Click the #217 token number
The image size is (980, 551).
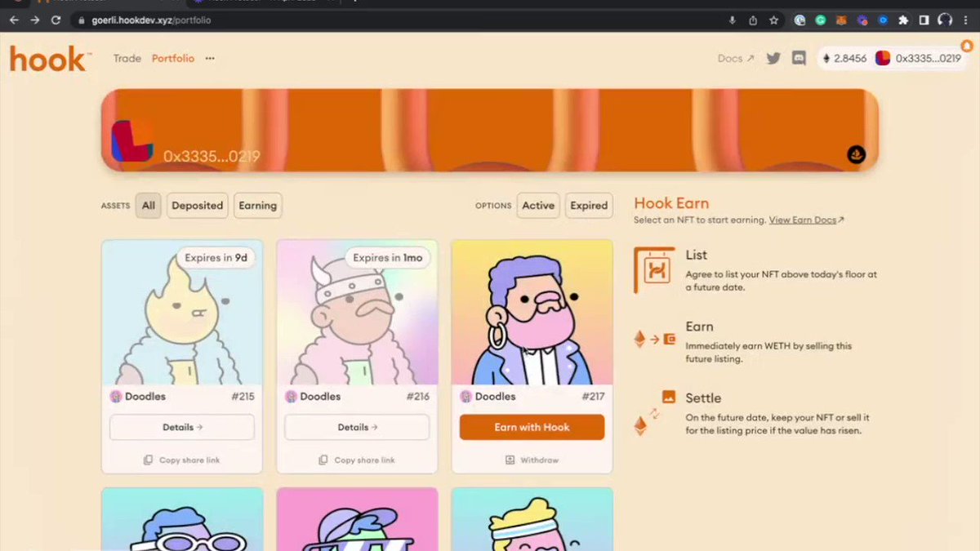(x=593, y=397)
